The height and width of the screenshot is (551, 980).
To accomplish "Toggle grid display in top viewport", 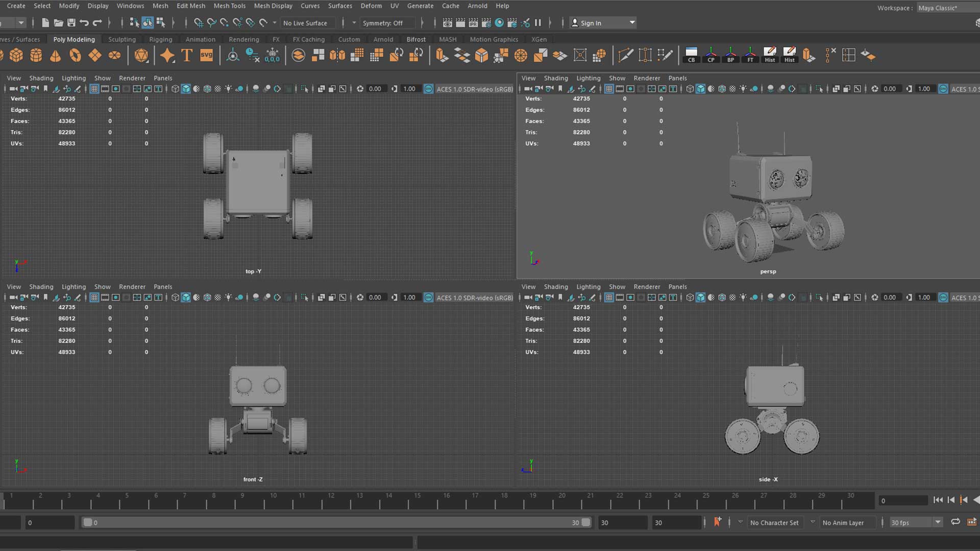I will click(94, 89).
